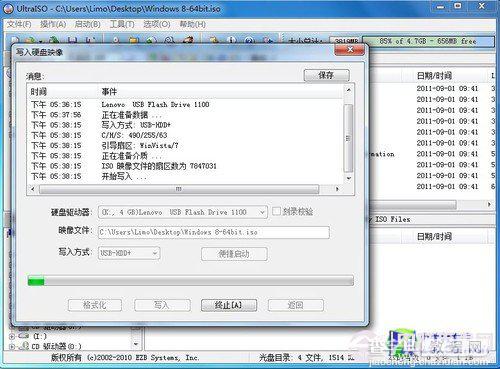
Task: Click the 事件 column header
Action: tap(109, 92)
